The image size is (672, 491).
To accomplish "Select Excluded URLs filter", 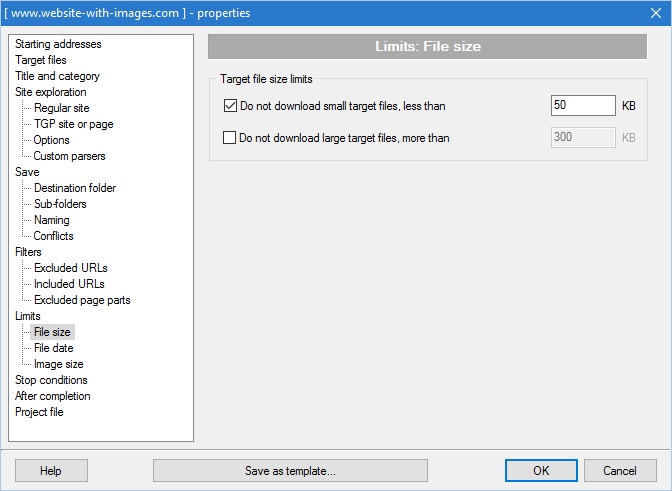I will pos(71,268).
